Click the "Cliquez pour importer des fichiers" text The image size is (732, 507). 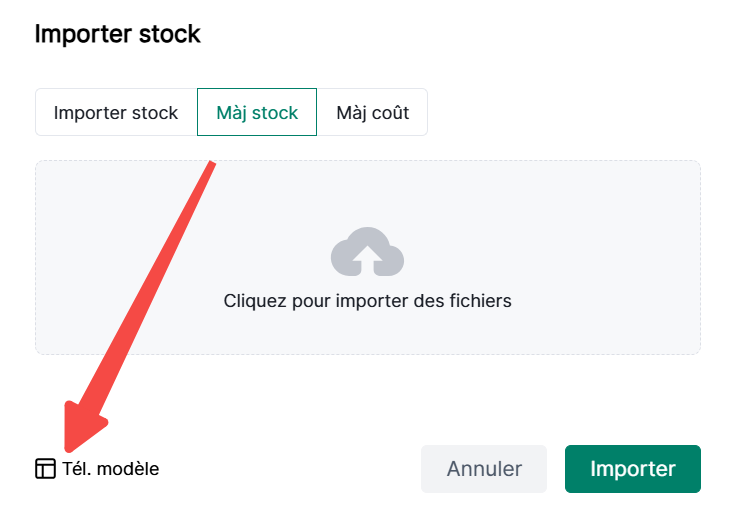tap(367, 300)
